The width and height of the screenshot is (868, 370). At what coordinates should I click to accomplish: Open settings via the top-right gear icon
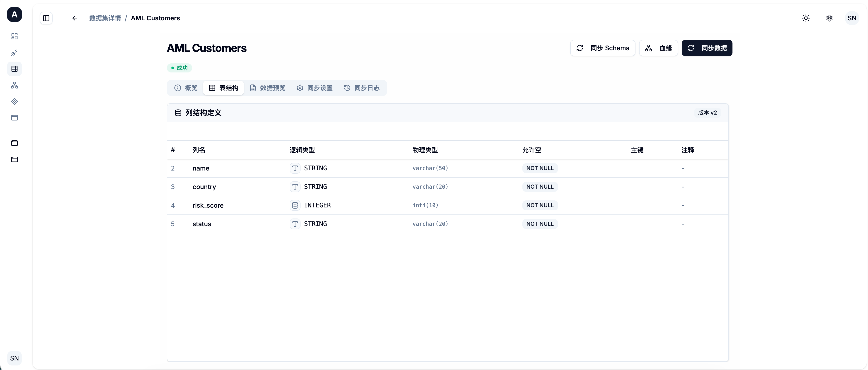click(x=829, y=18)
